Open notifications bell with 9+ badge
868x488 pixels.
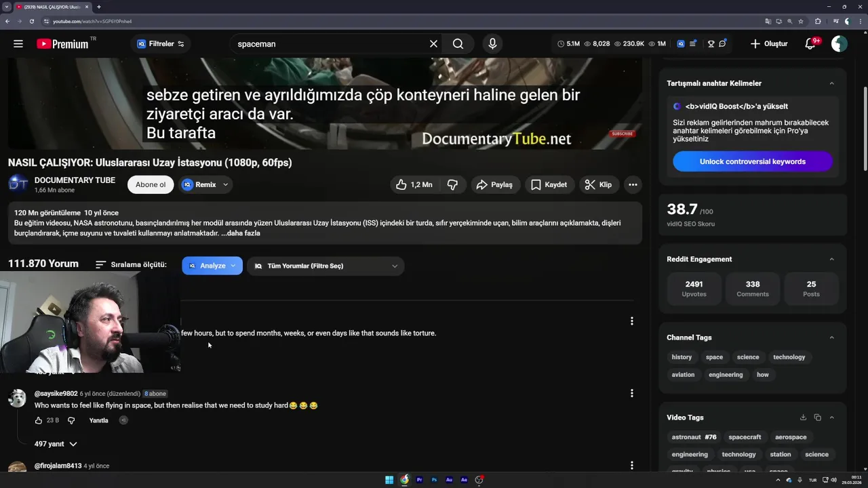810,43
